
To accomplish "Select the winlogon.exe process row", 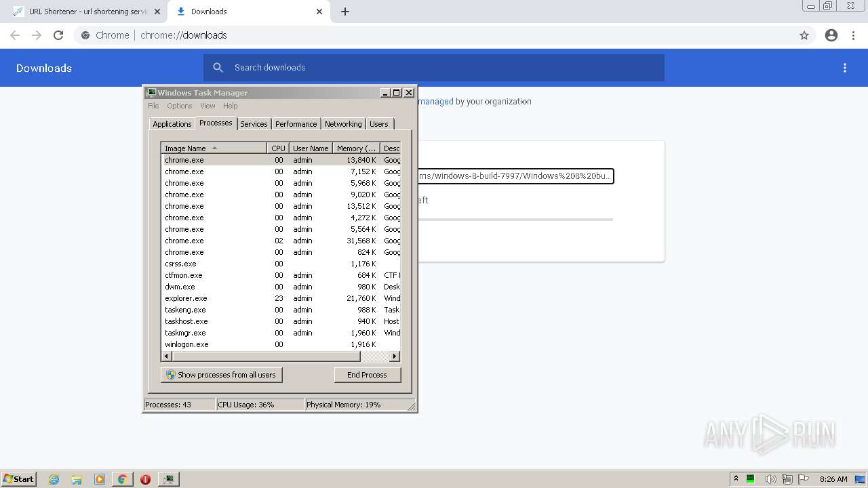I will pos(281,344).
